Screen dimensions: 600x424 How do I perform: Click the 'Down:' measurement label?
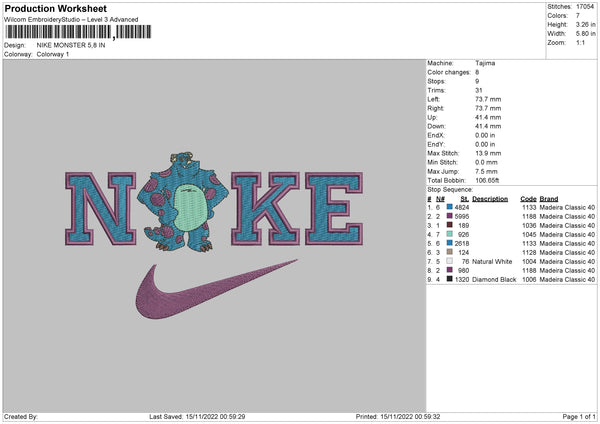pos(437,126)
